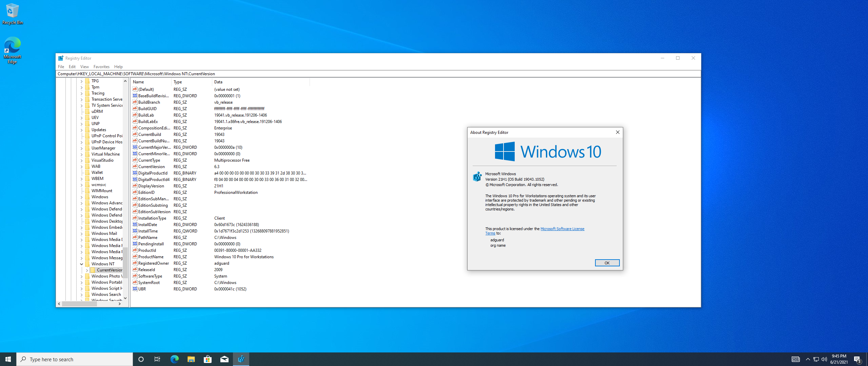Expand the Windows Mail tree key
The width and height of the screenshot is (868, 366).
[82, 233]
